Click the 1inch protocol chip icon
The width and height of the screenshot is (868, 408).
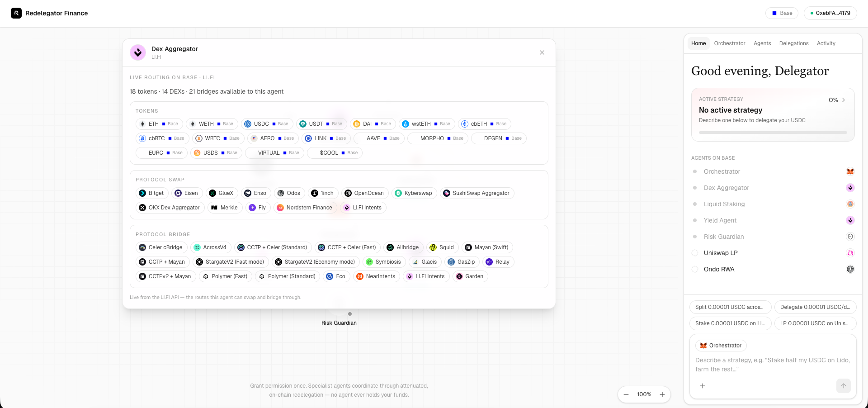315,193
